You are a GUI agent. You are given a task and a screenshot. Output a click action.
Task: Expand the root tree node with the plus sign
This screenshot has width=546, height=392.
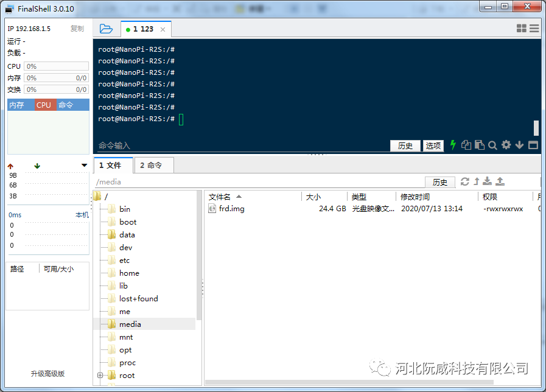tap(100, 376)
